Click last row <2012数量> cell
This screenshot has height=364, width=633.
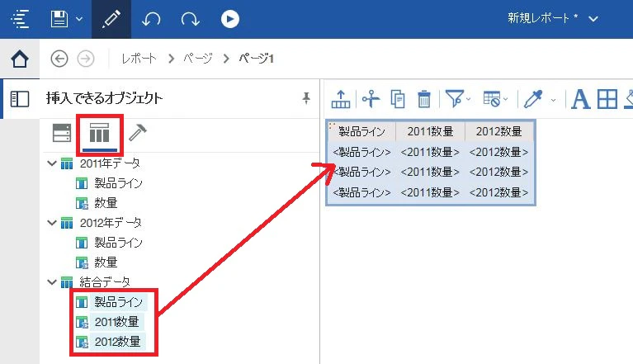pos(499,192)
